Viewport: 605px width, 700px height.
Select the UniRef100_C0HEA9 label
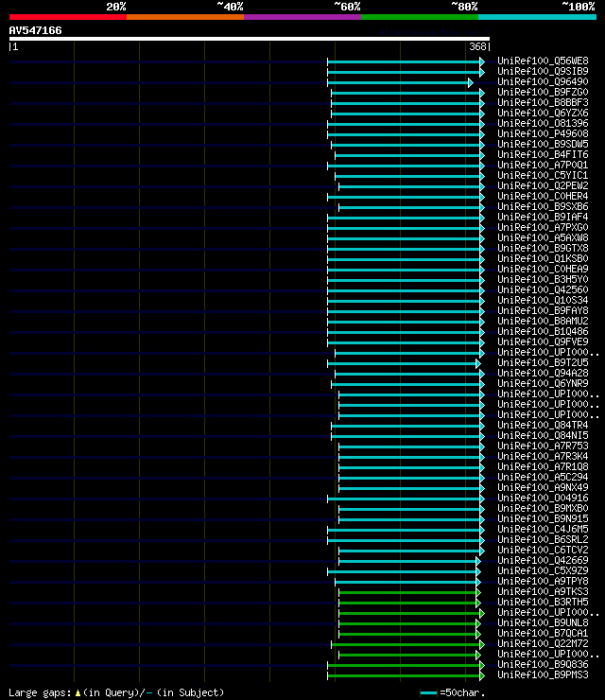543,270
